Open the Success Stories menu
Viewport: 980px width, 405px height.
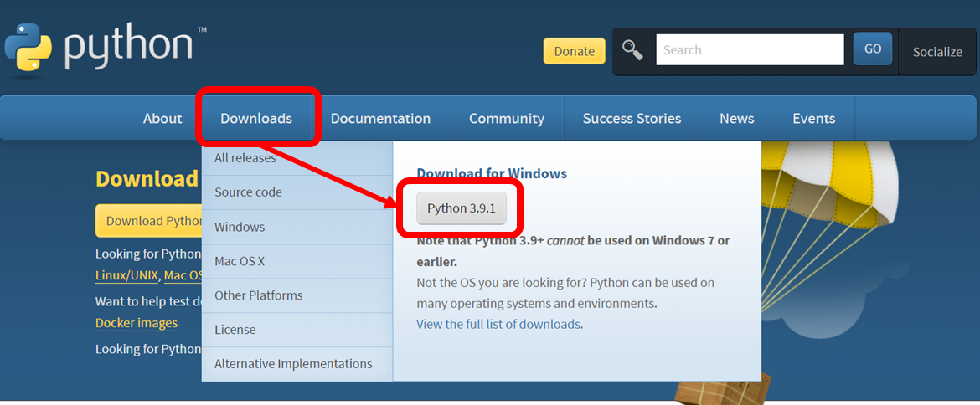click(632, 119)
